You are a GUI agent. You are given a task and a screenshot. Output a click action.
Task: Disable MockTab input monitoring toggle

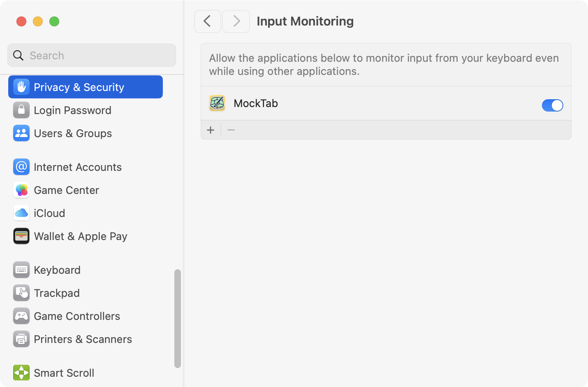[x=552, y=105]
